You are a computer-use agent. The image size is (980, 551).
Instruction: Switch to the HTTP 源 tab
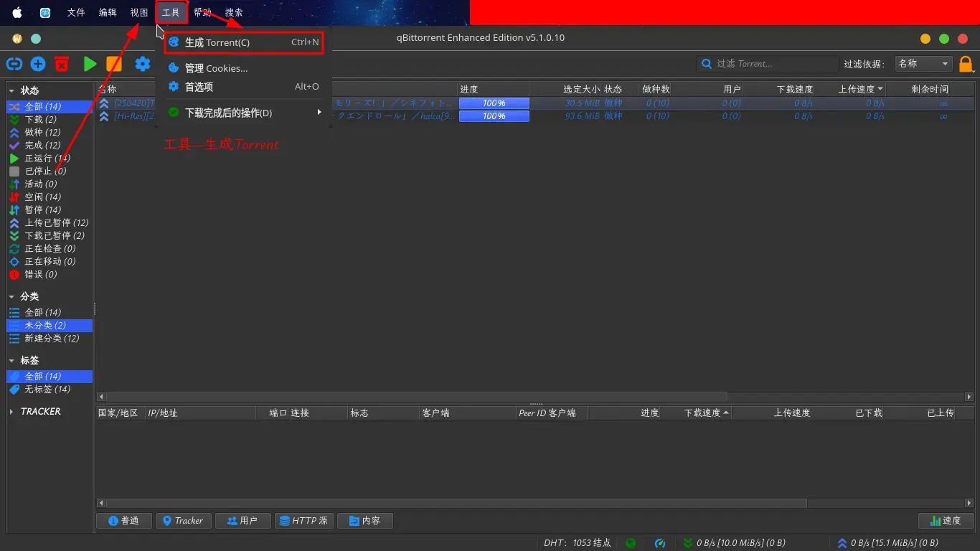pos(303,521)
